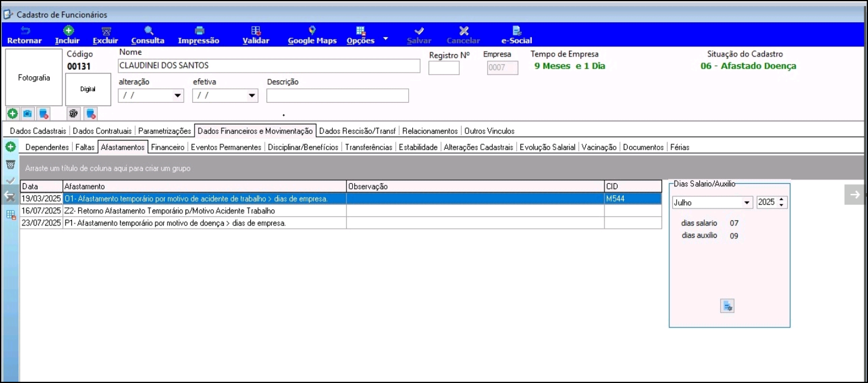Open the Outros Vínculos tab
Image resolution: width=868 pixels, height=383 pixels.
[x=489, y=131]
